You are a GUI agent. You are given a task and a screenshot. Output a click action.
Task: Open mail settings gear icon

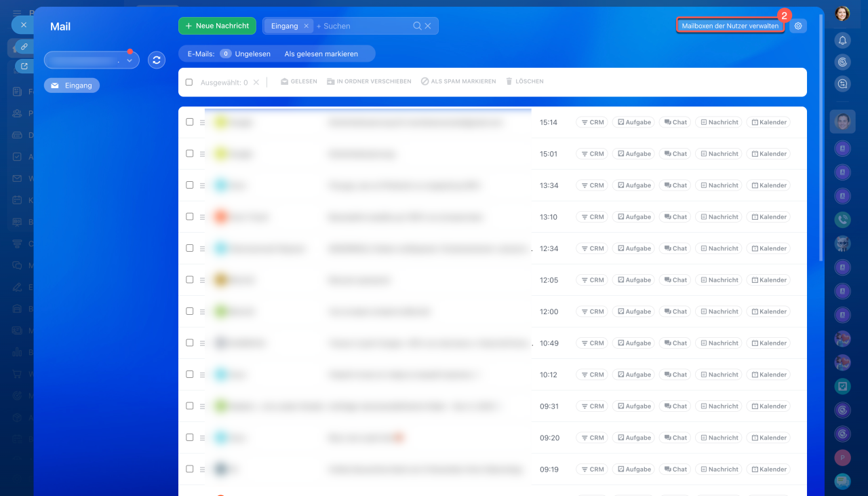click(x=798, y=26)
